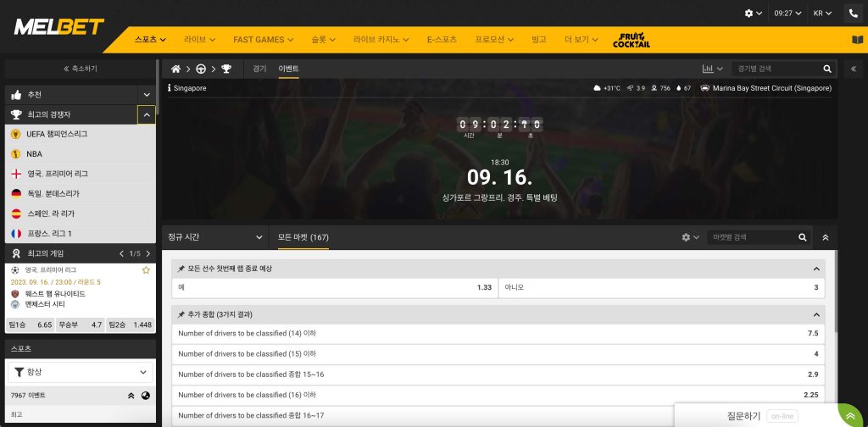The image size is (868, 427).
Task: Open the statistics bar chart icon
Action: coord(708,69)
